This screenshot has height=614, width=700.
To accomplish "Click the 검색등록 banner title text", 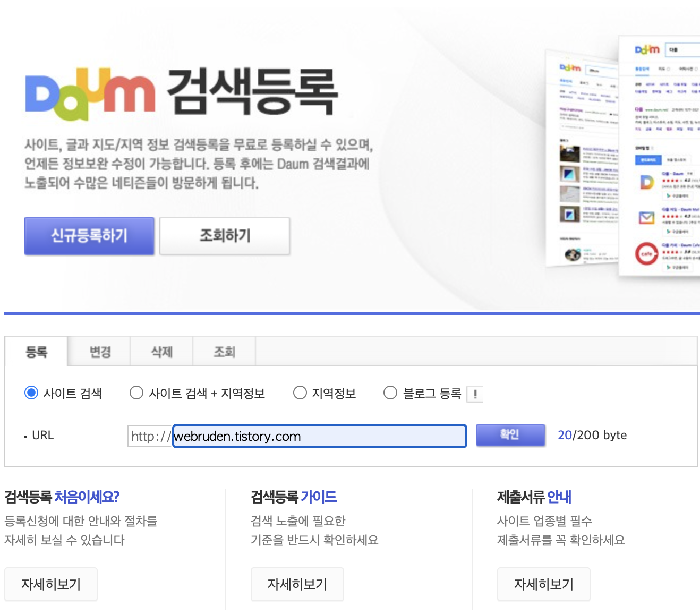I will pos(253,92).
